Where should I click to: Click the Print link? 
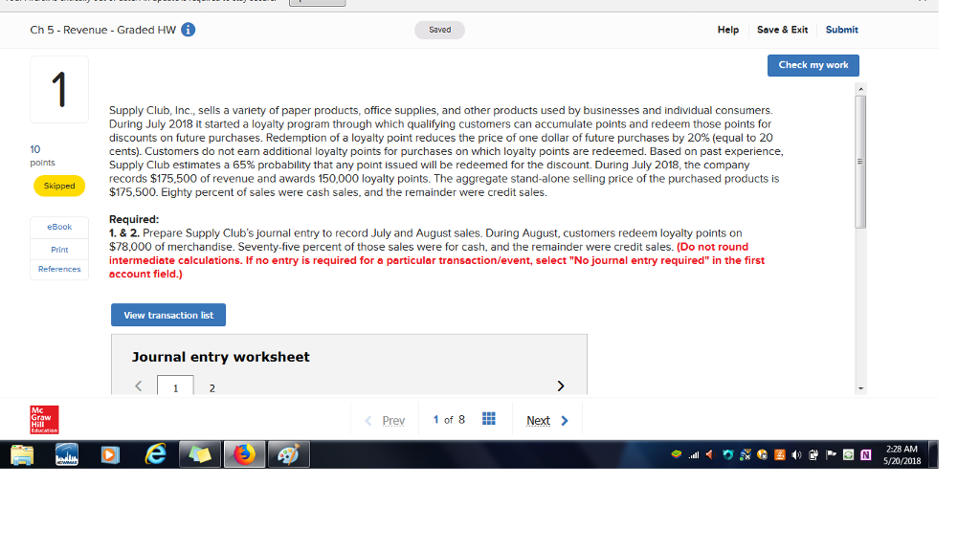click(59, 250)
